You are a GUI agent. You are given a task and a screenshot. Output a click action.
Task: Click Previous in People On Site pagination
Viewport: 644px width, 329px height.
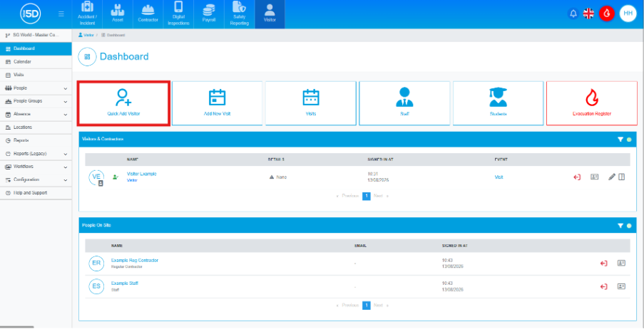pos(347,305)
